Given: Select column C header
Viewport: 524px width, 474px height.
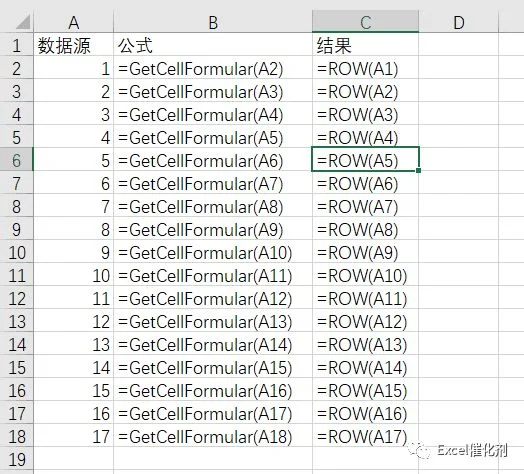Looking at the screenshot, I should click(365, 22).
